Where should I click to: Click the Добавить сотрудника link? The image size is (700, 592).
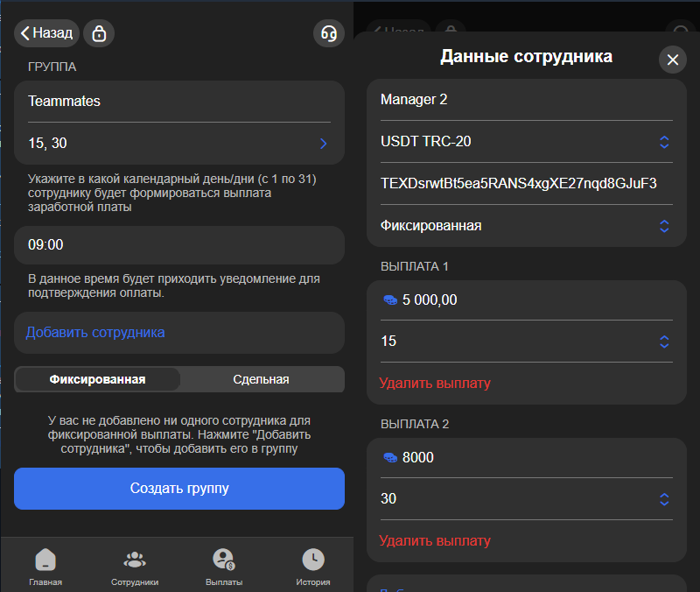95,333
